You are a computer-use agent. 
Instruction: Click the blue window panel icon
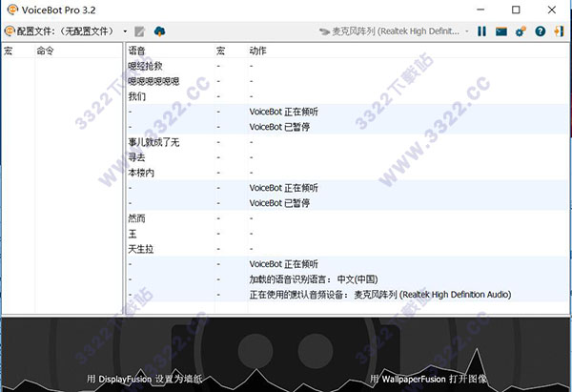pos(501,31)
